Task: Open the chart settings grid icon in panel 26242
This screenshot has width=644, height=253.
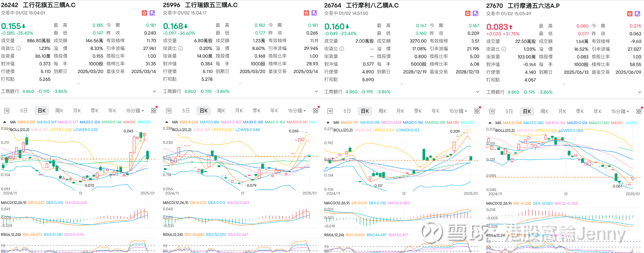Action: pyautogui.click(x=154, y=111)
